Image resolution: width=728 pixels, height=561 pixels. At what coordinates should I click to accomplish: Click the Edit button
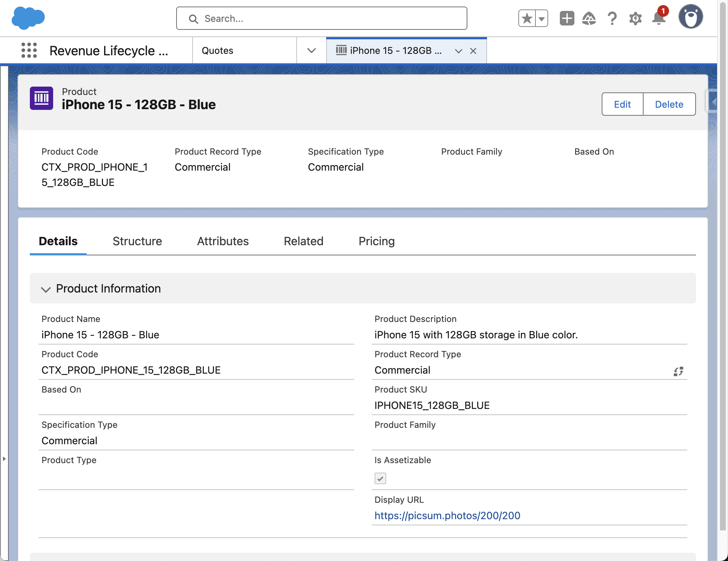(622, 104)
